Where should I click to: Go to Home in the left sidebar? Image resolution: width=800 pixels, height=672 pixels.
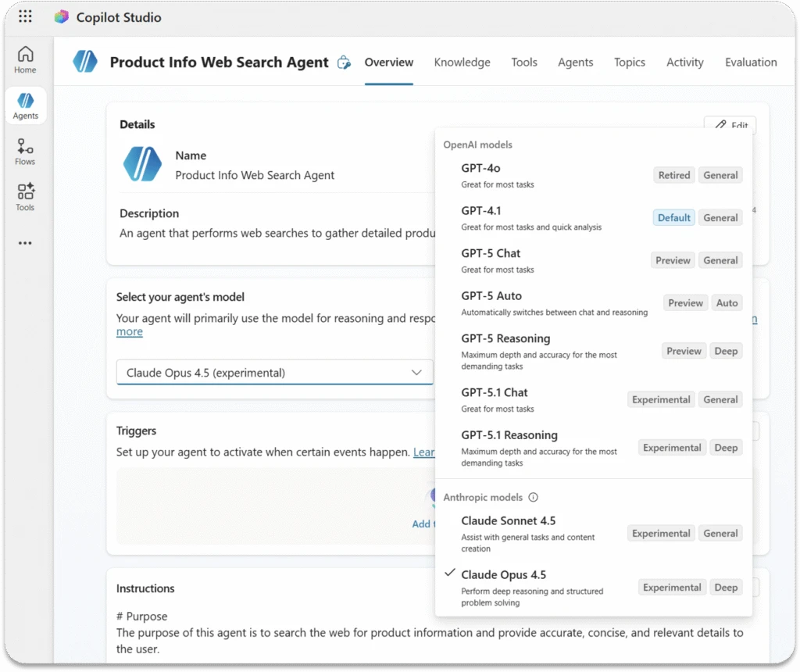25,59
